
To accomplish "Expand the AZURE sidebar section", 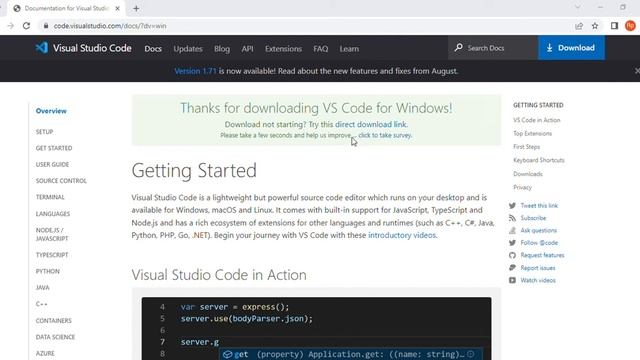I will 45,353.
